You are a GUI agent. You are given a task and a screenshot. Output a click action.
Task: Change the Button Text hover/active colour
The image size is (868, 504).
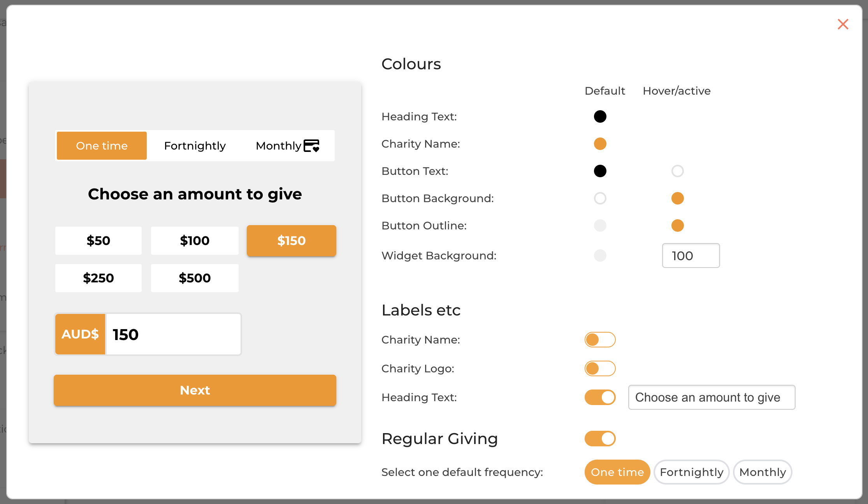click(x=677, y=171)
